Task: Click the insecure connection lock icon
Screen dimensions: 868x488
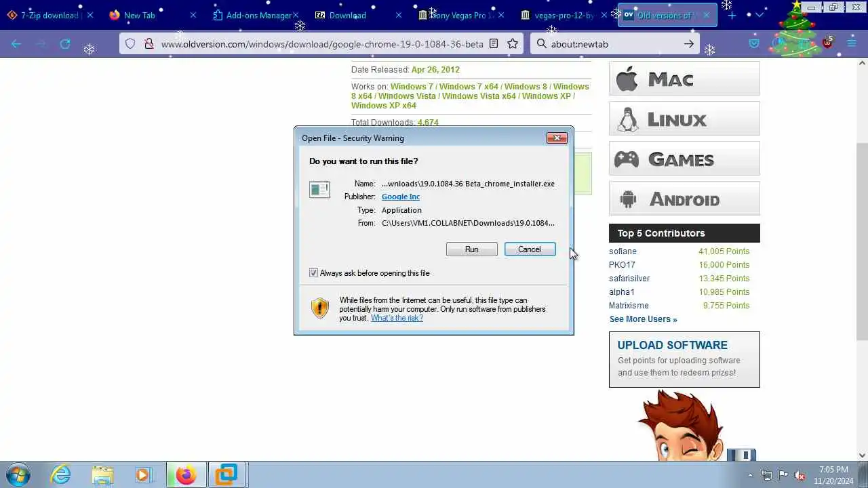Action: pos(149,43)
